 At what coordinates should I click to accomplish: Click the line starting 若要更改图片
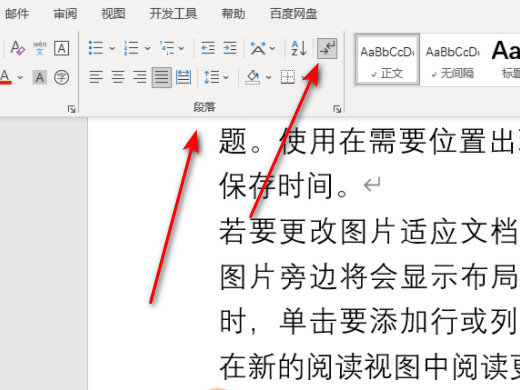pos(369,231)
